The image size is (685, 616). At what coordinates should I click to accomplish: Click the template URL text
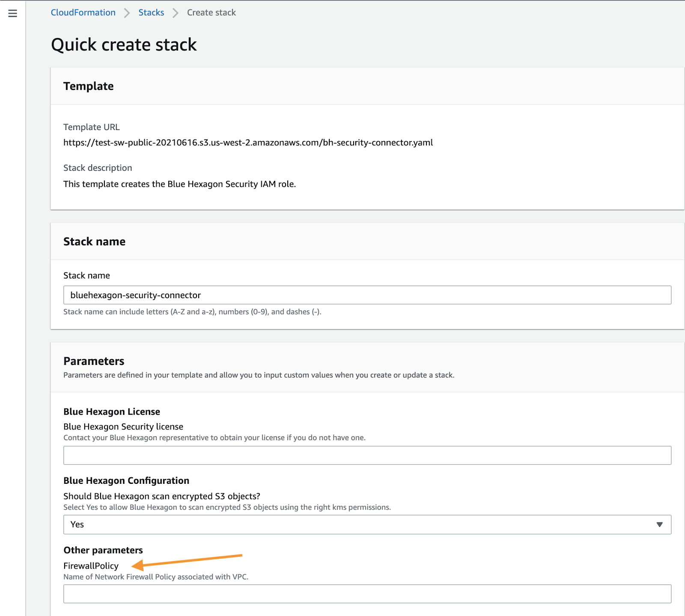click(x=248, y=142)
